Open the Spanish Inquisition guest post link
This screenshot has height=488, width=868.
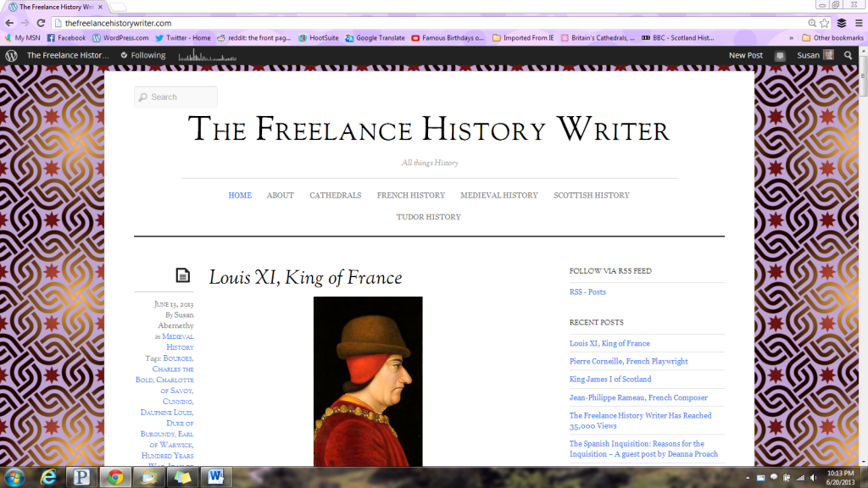click(x=643, y=449)
